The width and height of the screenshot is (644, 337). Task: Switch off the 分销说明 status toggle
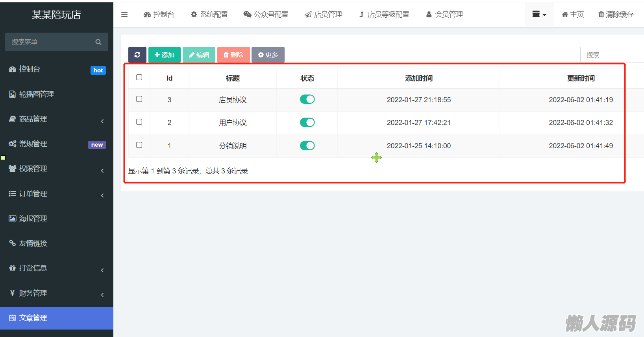tap(307, 145)
